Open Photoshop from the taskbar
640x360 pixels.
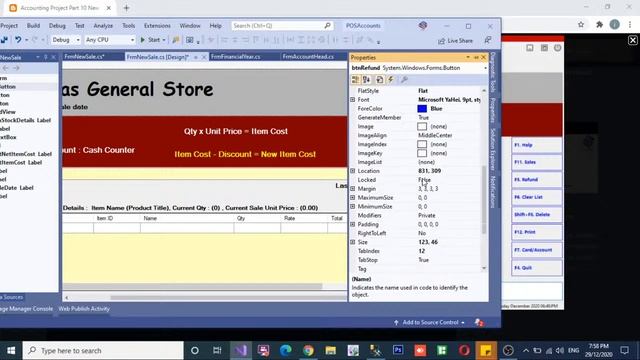point(398,350)
